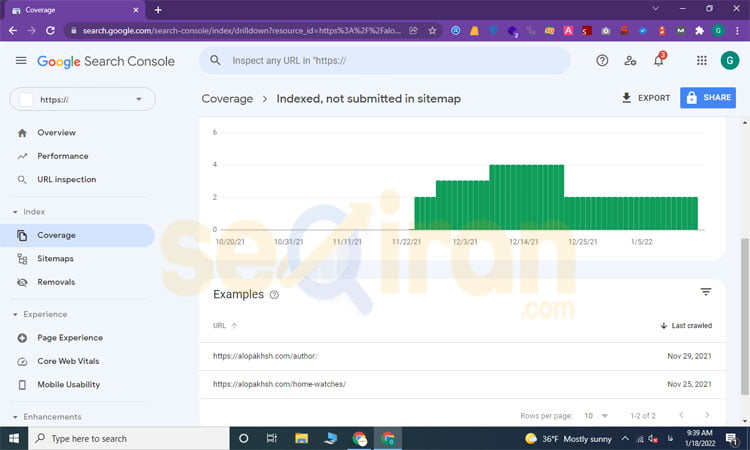Click the EXPORT button
Image resolution: width=750 pixels, height=450 pixels.
[646, 98]
